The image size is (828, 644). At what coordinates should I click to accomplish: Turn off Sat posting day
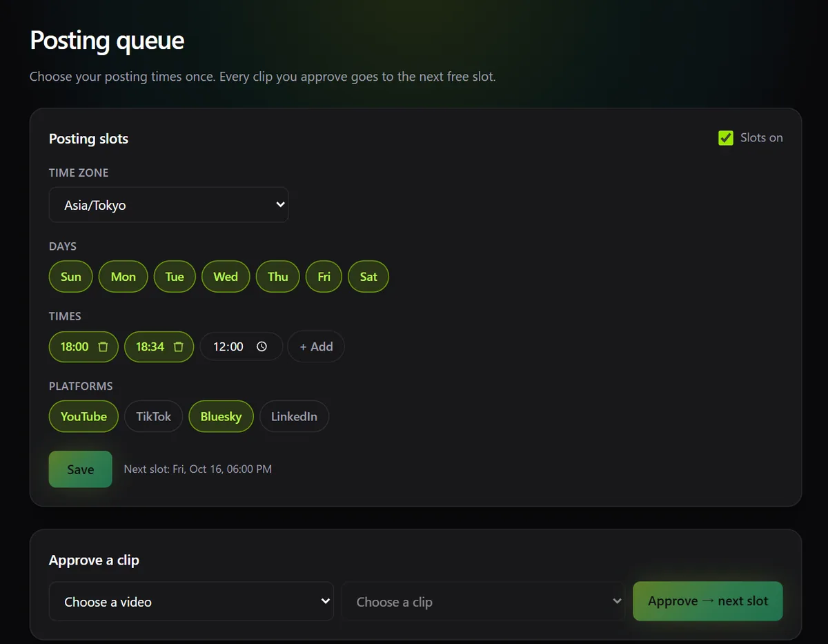point(368,277)
